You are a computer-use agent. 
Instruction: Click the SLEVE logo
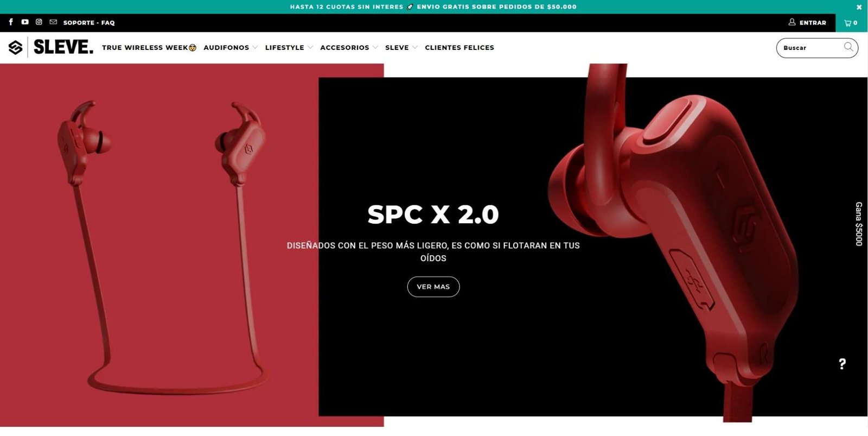click(x=50, y=47)
